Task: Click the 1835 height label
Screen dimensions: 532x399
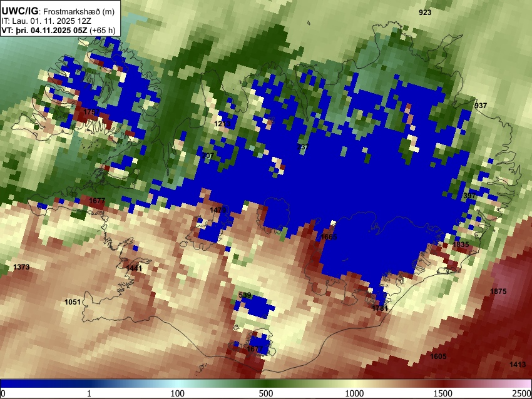Action: coord(461,245)
